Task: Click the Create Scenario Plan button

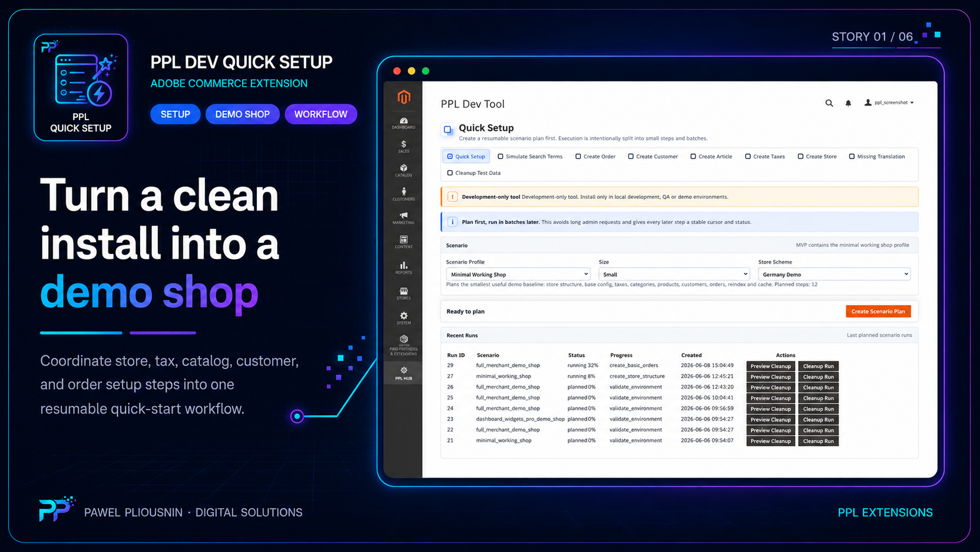Action: click(x=878, y=311)
